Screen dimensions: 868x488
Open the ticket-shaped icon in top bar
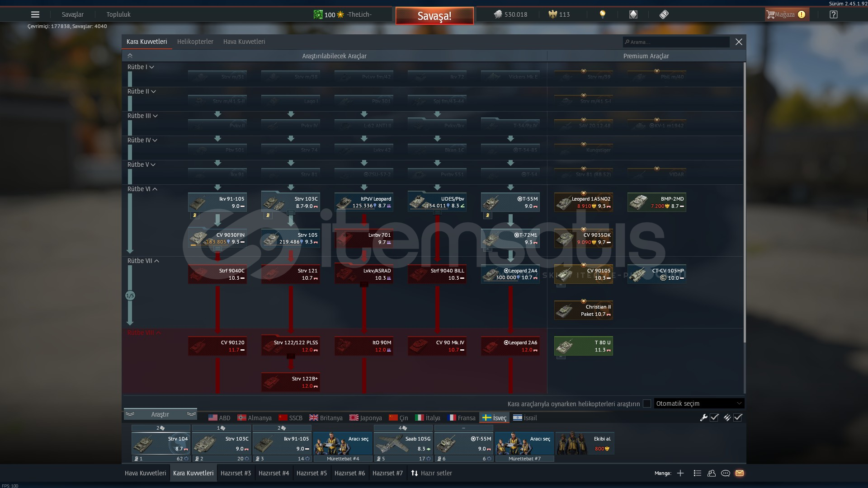tap(664, 14)
